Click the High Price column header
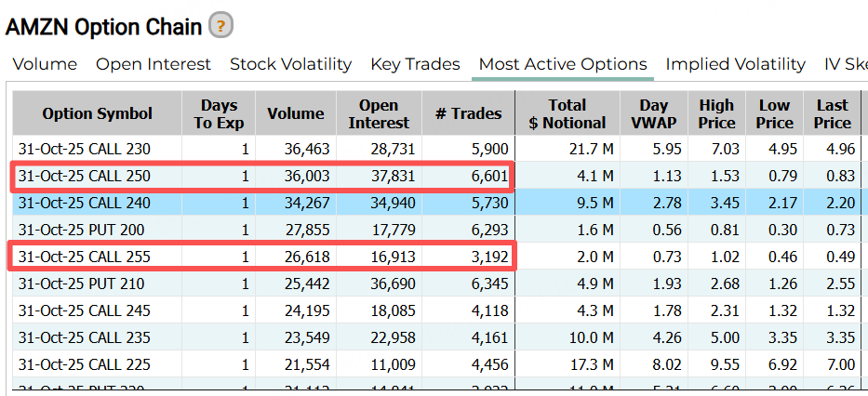The height and width of the screenshot is (396, 868). coord(716,114)
